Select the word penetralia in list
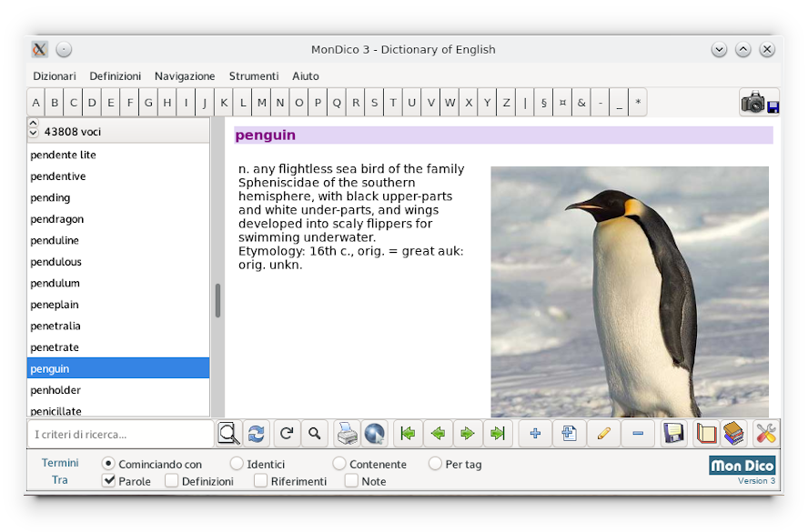 [118, 326]
